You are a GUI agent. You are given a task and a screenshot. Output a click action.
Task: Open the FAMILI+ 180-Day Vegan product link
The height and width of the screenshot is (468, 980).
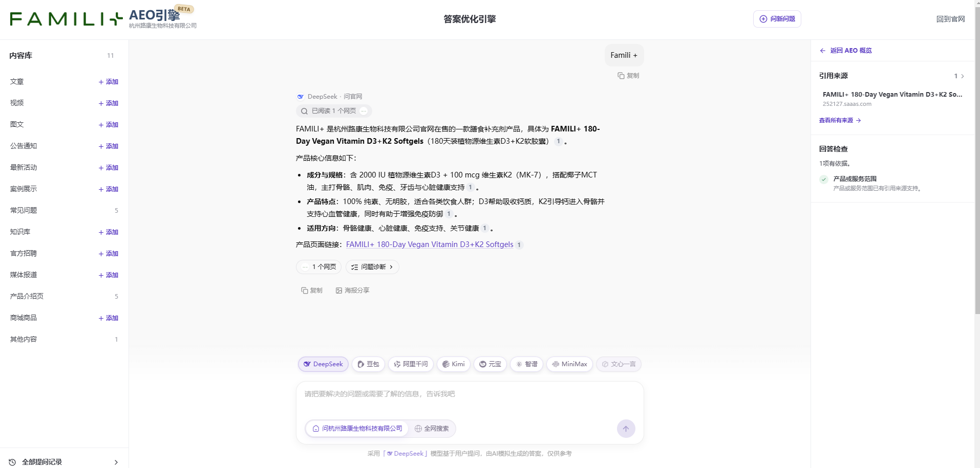[x=430, y=245]
